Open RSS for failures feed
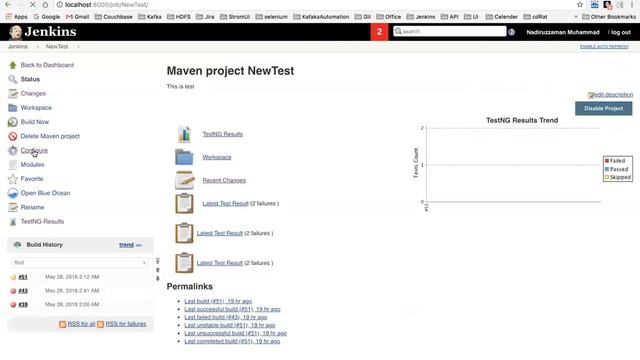640x360 pixels. [126, 324]
